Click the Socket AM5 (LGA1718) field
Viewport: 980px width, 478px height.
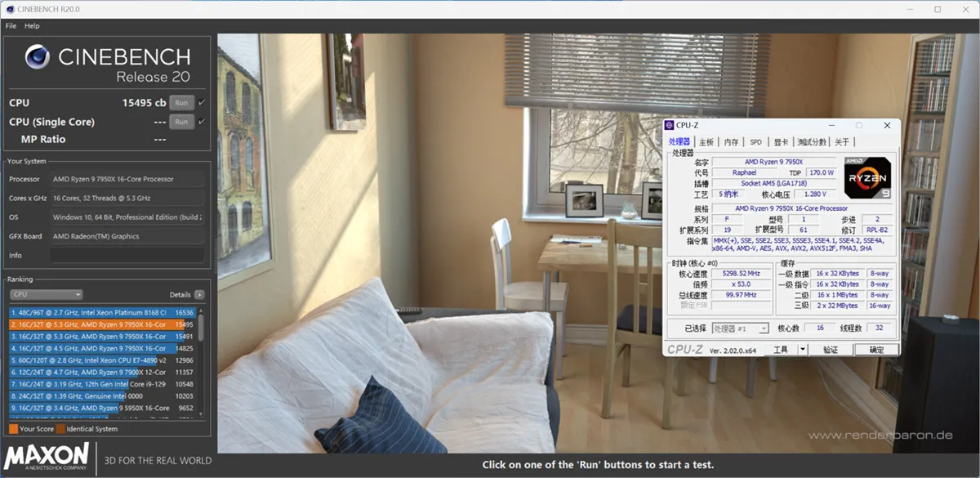773,183
